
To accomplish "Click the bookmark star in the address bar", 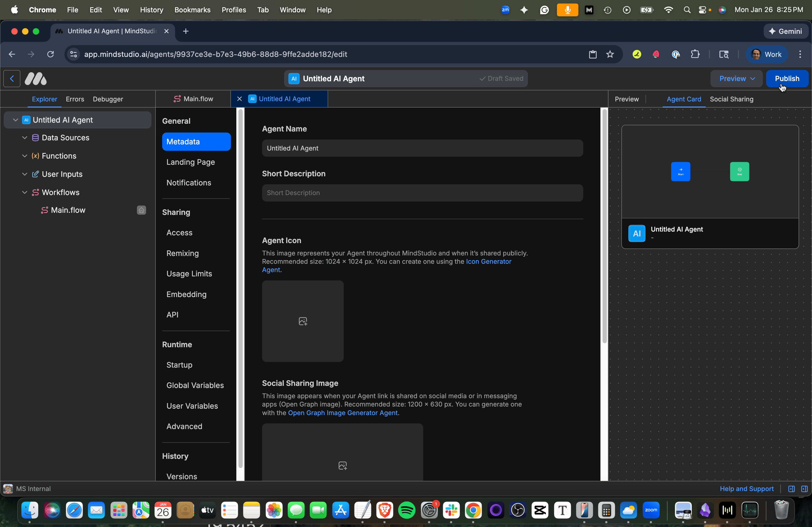I will pyautogui.click(x=610, y=54).
